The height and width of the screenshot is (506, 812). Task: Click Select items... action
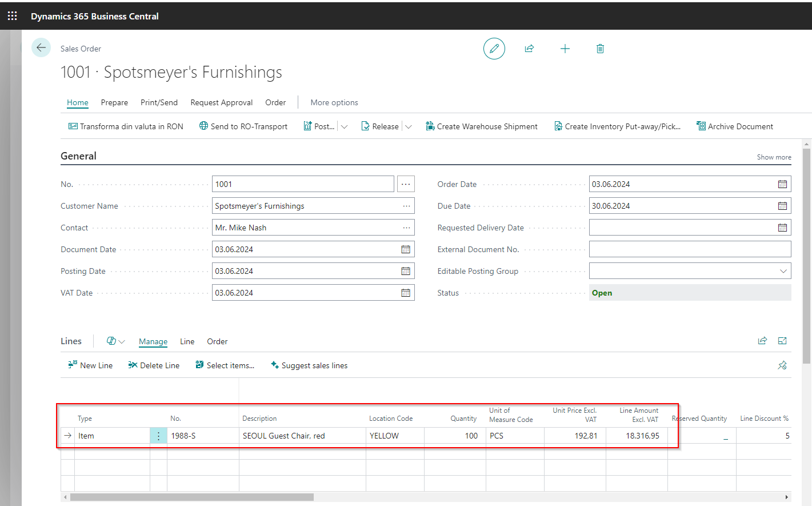pos(225,365)
